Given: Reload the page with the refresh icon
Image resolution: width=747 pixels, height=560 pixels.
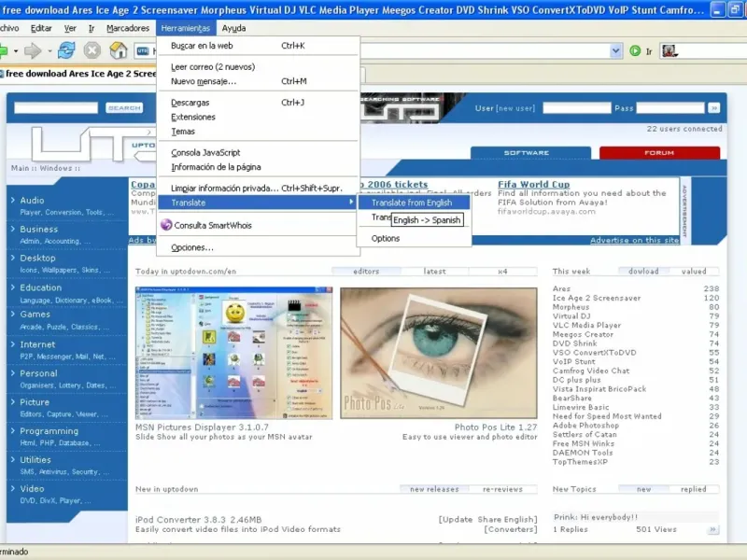Looking at the screenshot, I should pyautogui.click(x=66, y=50).
